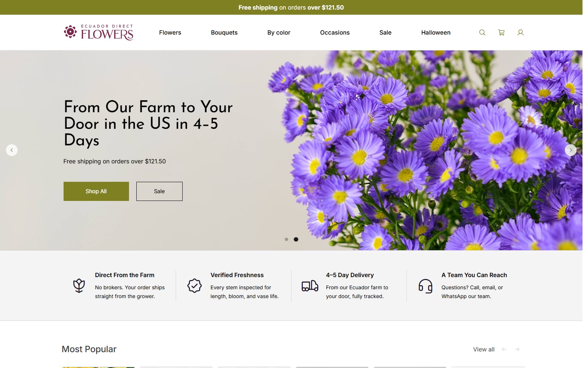
Task: Click the delivery truck icon
Action: [310, 286]
